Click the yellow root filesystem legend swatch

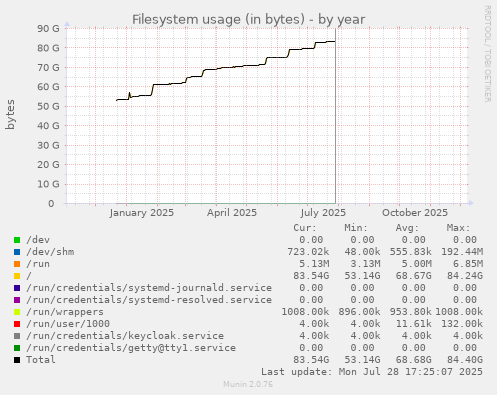[17, 276]
